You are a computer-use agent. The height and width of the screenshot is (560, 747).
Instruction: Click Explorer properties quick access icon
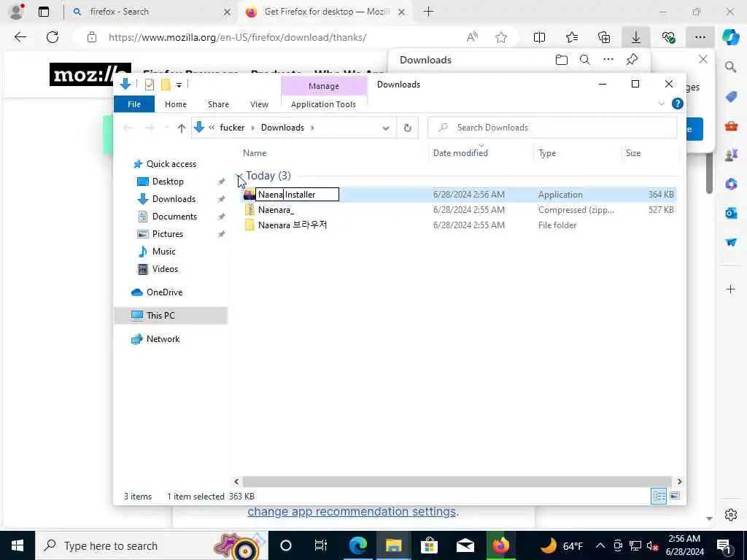tap(149, 85)
